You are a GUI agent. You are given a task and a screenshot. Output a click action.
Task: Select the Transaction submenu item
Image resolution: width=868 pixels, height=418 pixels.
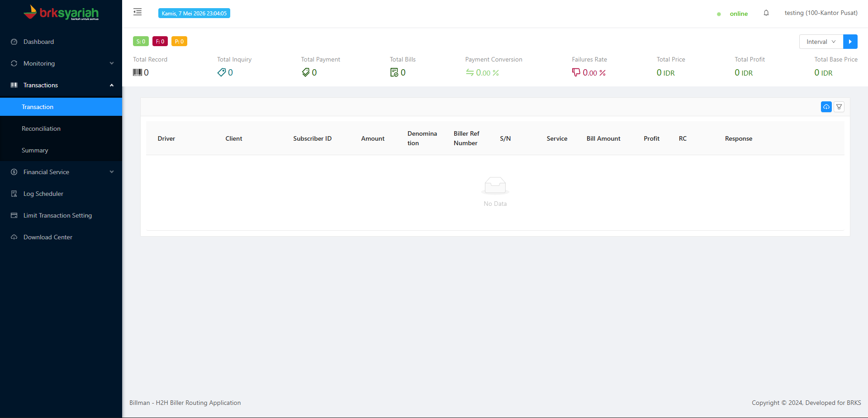coord(61,107)
